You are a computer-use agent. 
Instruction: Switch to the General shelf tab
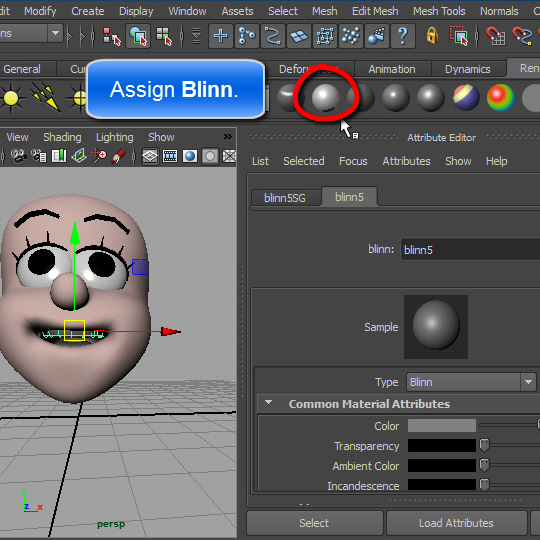click(22, 69)
